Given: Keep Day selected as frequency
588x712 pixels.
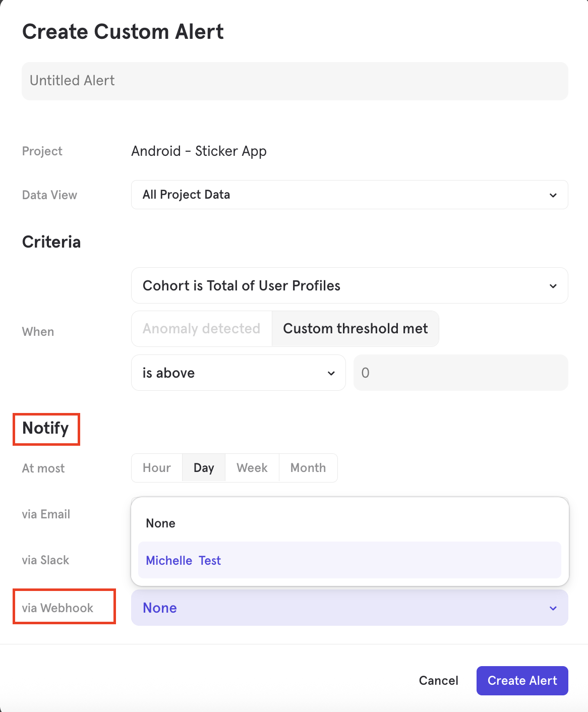Looking at the screenshot, I should click(203, 468).
